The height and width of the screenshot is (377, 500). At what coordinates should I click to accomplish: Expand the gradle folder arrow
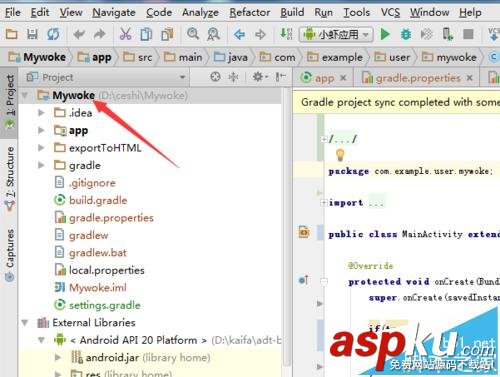[41, 165]
